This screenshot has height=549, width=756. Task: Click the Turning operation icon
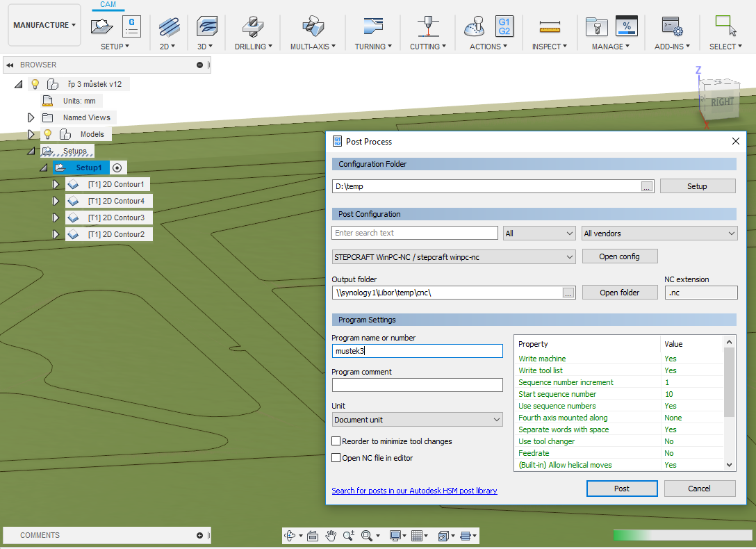[373, 26]
